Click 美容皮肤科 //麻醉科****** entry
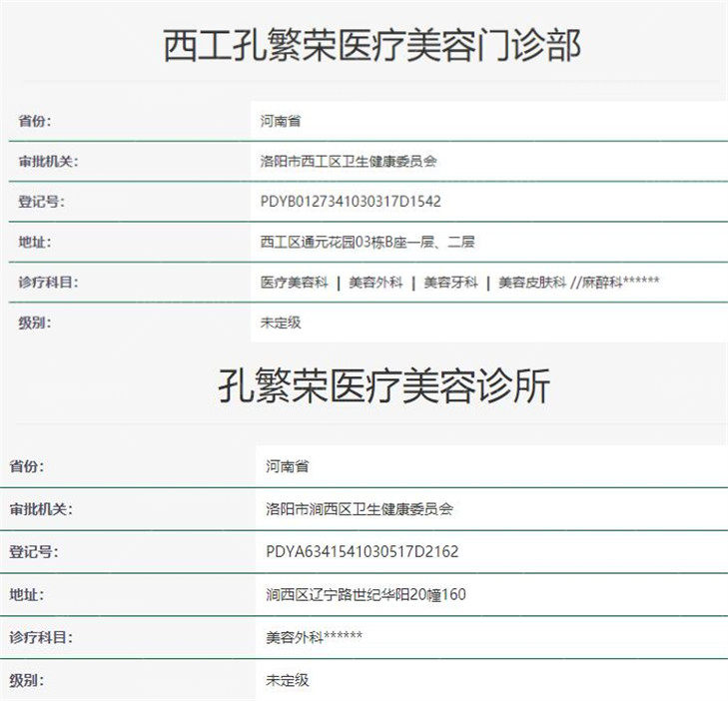Screen dimensions: 728x701 pos(578,282)
